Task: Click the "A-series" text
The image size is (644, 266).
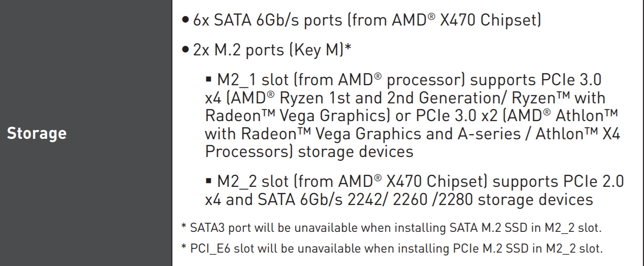Action: click(x=483, y=134)
